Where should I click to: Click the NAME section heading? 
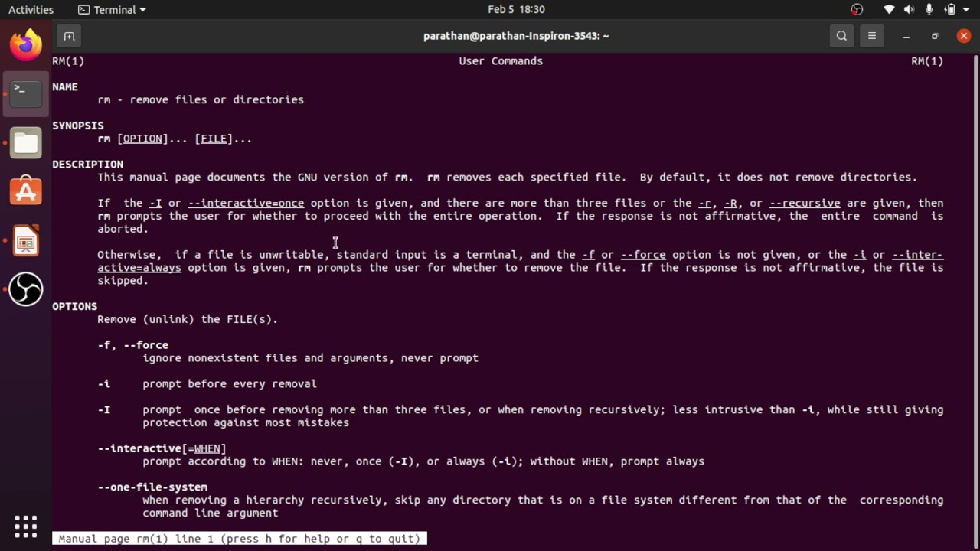pos(65,87)
